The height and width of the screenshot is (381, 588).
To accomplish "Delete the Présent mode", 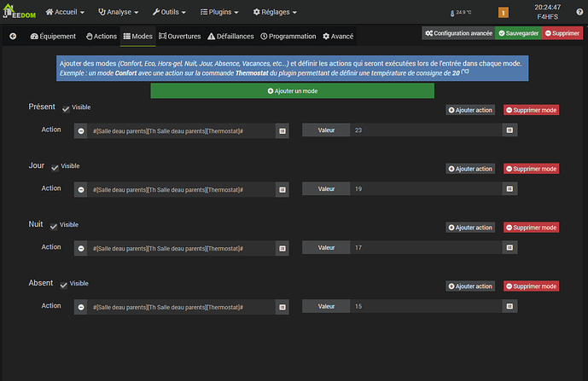I will (x=531, y=110).
